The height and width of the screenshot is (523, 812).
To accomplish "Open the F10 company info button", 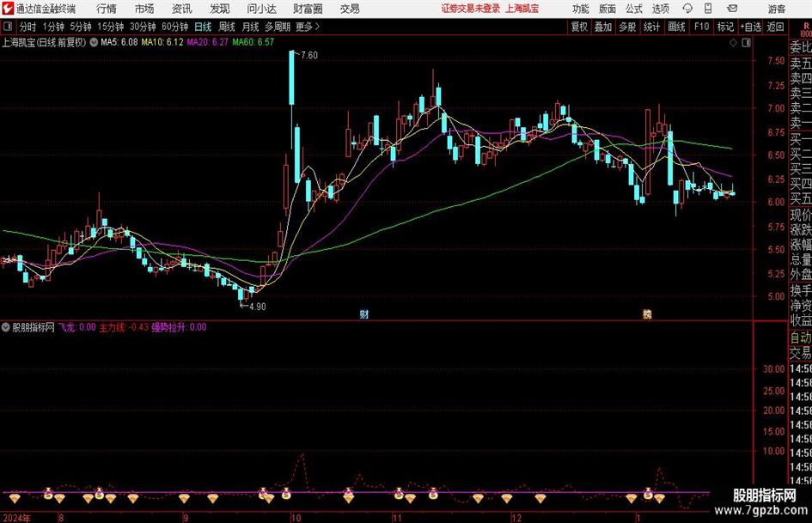I will coord(701,27).
